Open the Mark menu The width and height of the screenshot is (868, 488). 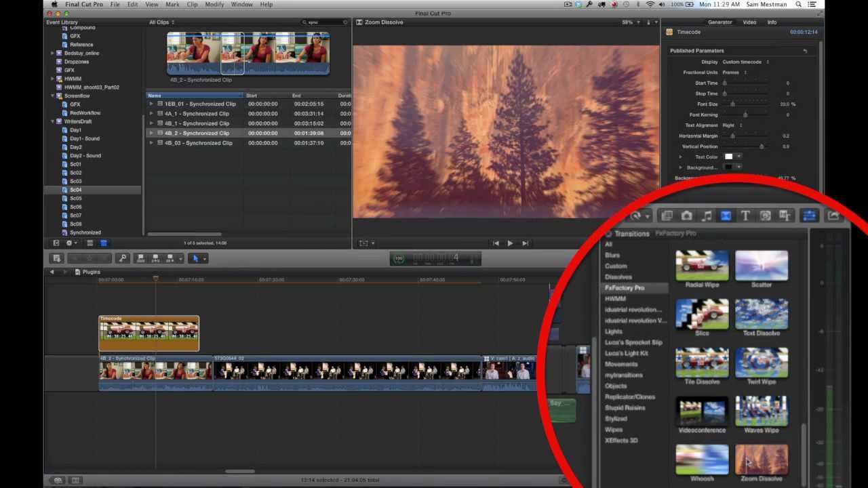[x=172, y=4]
